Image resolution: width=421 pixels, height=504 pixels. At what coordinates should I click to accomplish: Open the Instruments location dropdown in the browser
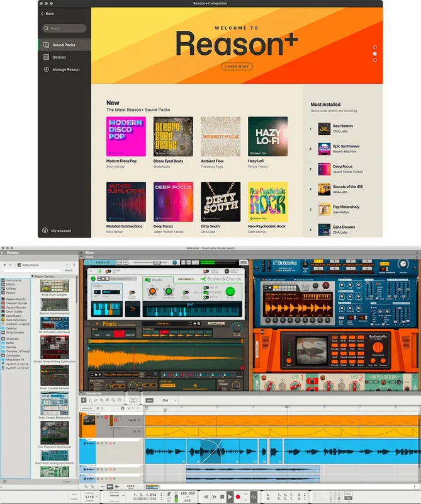(43, 265)
